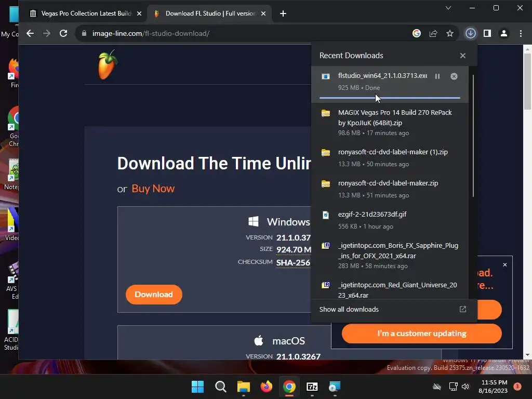Open File Explorer from taskbar
The image size is (532, 399).
(x=243, y=387)
